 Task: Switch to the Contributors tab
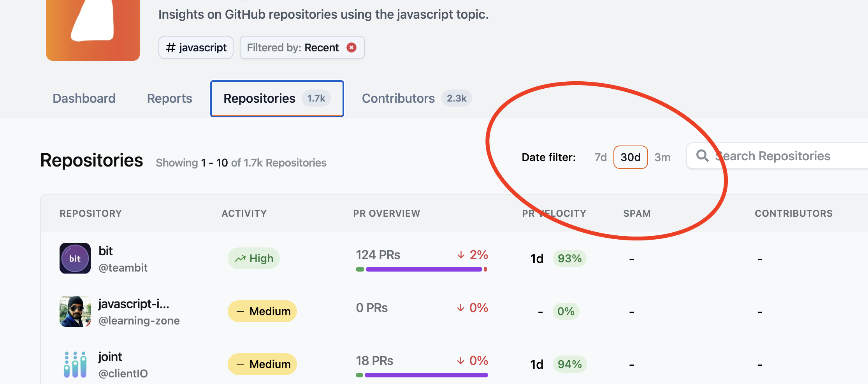[x=398, y=98]
